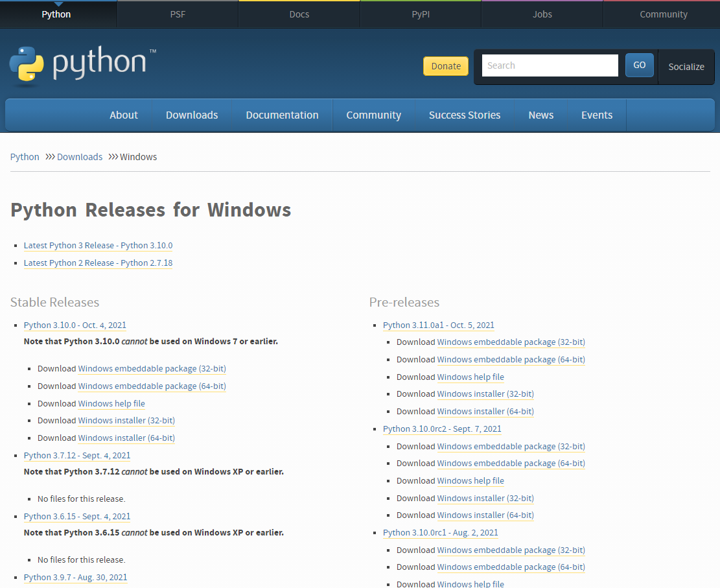Open Python 3.10.0 - Oct. 4, 2021 release
Viewport: 720px width, 588px height.
coord(75,325)
